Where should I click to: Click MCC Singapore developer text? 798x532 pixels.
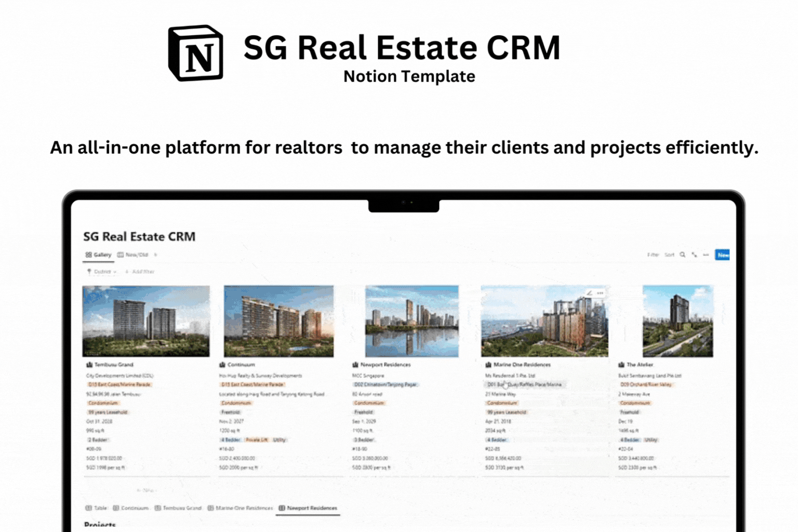coord(368,375)
